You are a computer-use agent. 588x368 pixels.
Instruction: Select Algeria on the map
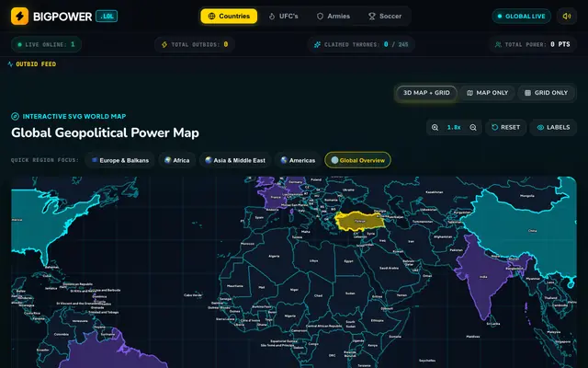point(274,256)
